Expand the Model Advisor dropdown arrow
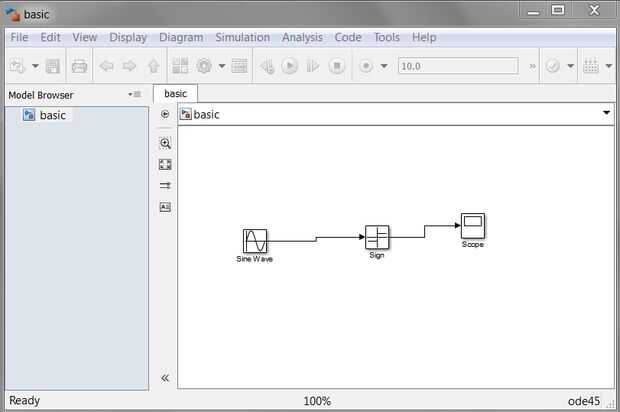Viewport: 620px width, 412px height. pyautogui.click(x=571, y=66)
